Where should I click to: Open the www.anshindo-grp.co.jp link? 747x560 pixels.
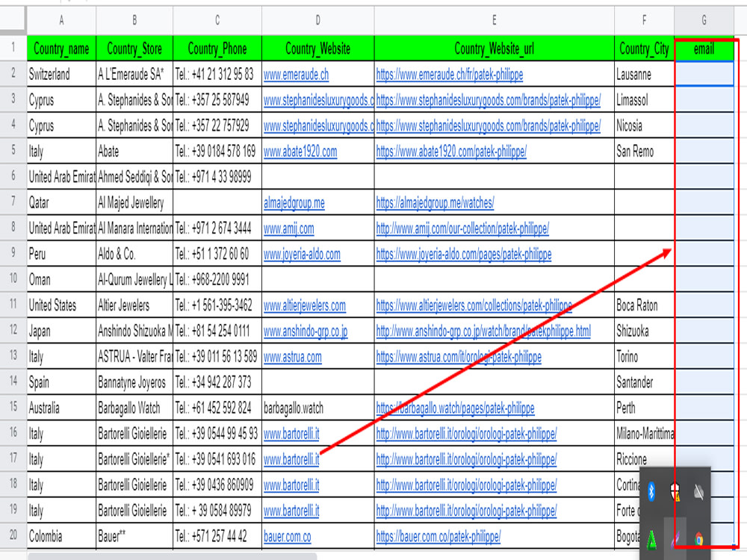click(306, 331)
